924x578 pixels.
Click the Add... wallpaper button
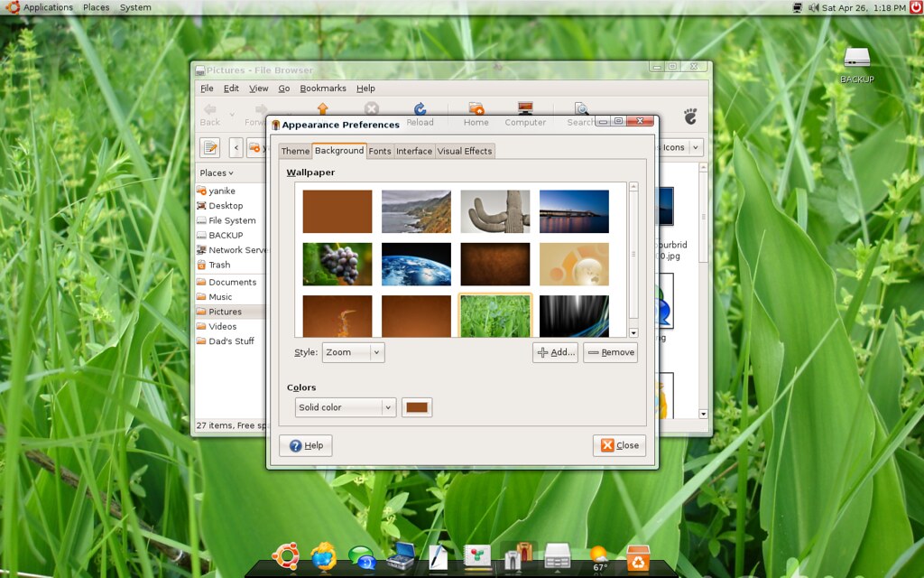coord(555,353)
